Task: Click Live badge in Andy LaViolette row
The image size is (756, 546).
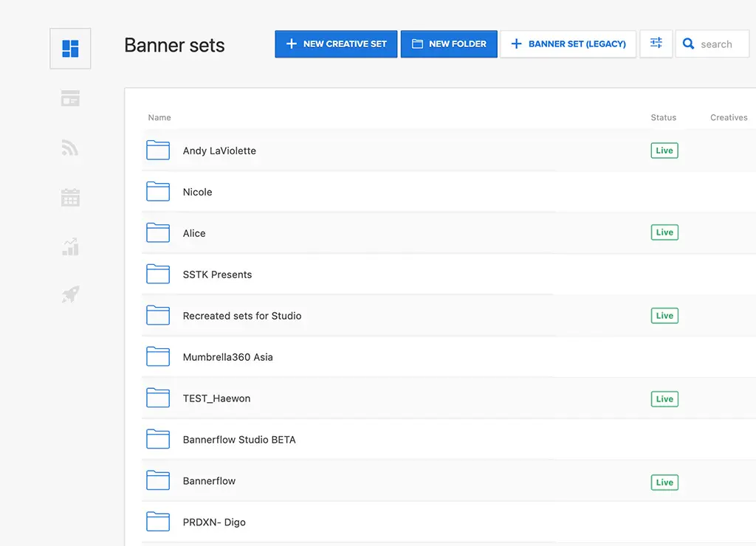Action: (664, 151)
